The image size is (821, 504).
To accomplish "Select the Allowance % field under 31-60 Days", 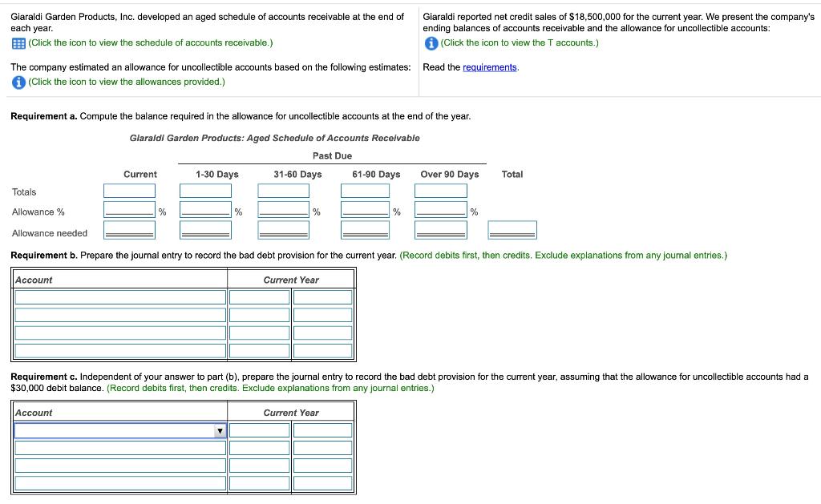I will tap(283, 209).
